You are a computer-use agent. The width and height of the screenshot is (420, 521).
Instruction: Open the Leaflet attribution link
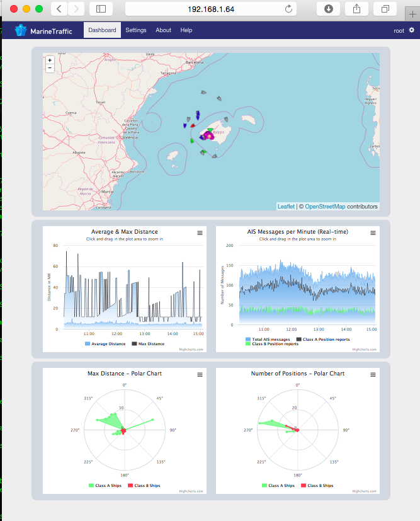coord(286,207)
